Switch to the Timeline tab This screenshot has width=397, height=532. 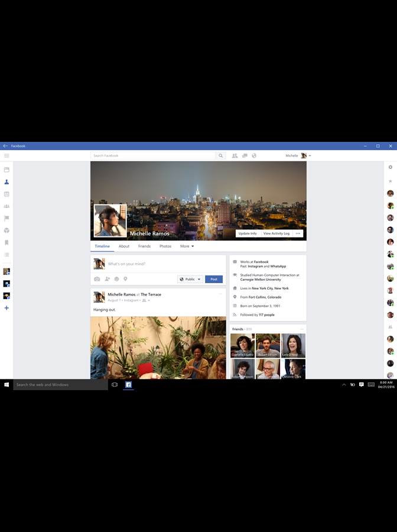point(102,246)
